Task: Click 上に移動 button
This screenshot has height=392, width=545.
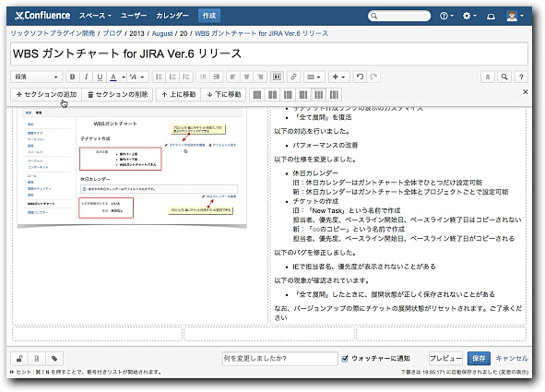Action: pos(179,94)
